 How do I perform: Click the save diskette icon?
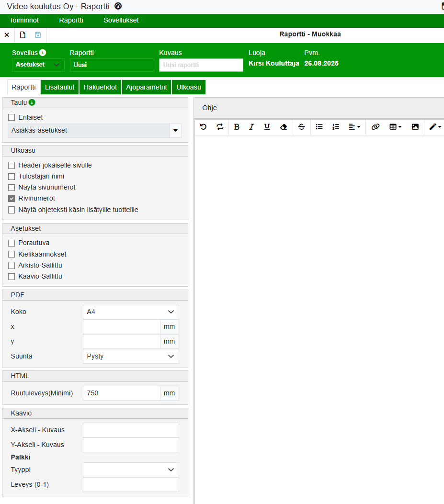(x=38, y=35)
